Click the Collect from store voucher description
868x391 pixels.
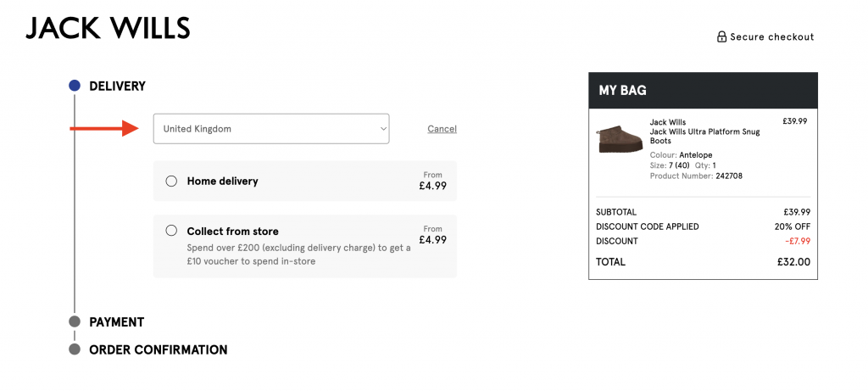click(x=299, y=254)
